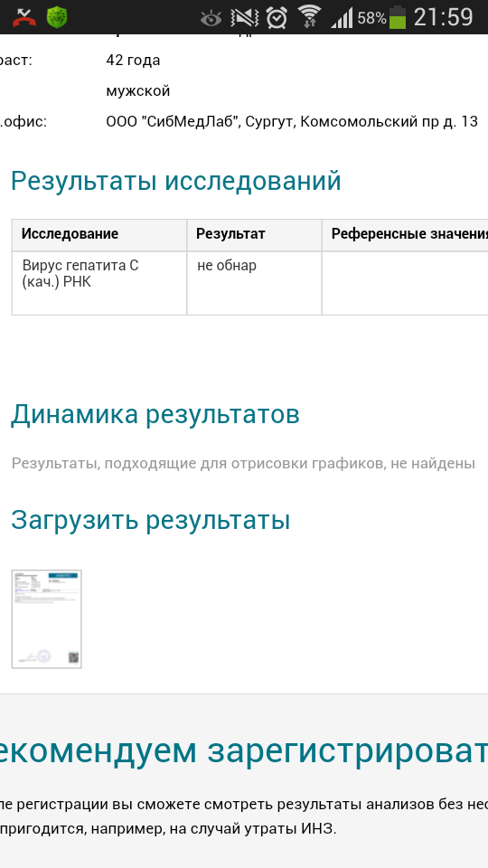Tap the registration recommendation heading
Screen dimensions: 488x868
click(x=244, y=751)
